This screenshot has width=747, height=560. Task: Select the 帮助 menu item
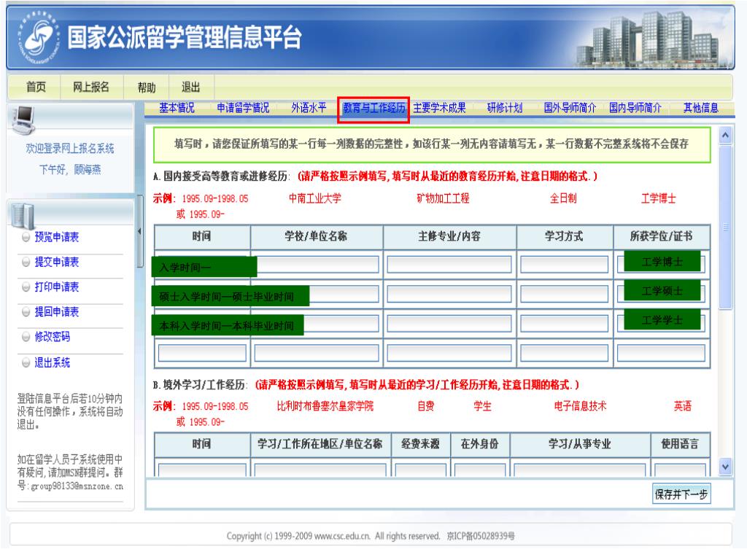[x=147, y=87]
